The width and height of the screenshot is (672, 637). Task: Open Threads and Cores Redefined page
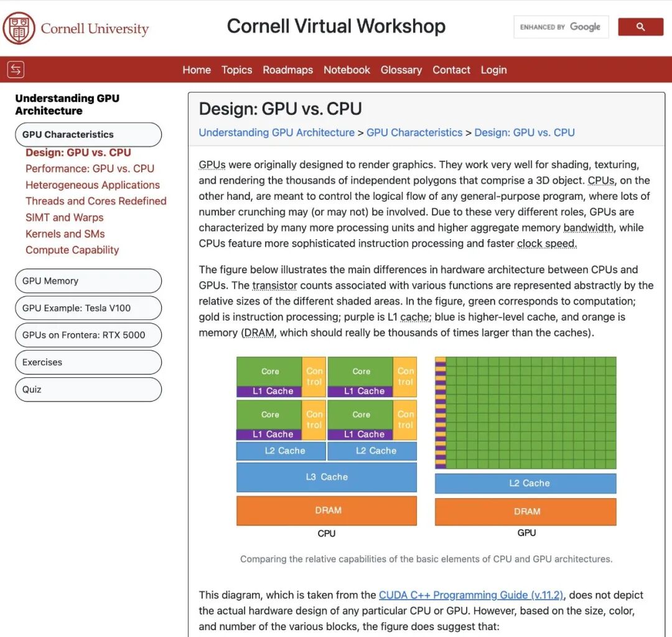click(96, 201)
